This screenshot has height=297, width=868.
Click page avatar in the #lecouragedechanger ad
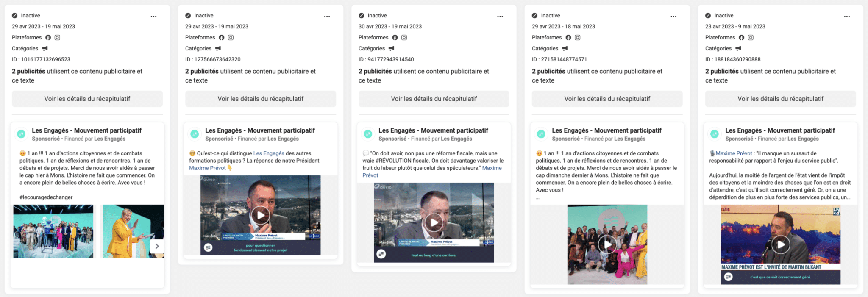pyautogui.click(x=21, y=134)
